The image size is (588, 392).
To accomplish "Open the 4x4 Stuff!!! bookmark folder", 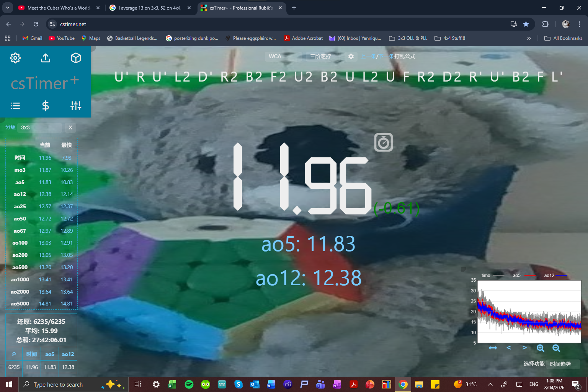I will (450, 38).
